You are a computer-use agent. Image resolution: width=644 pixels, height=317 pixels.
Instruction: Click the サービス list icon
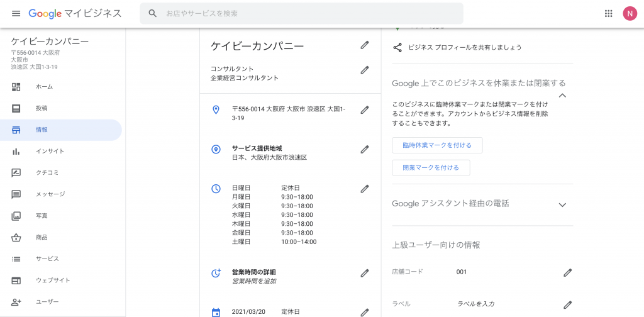[16, 259]
